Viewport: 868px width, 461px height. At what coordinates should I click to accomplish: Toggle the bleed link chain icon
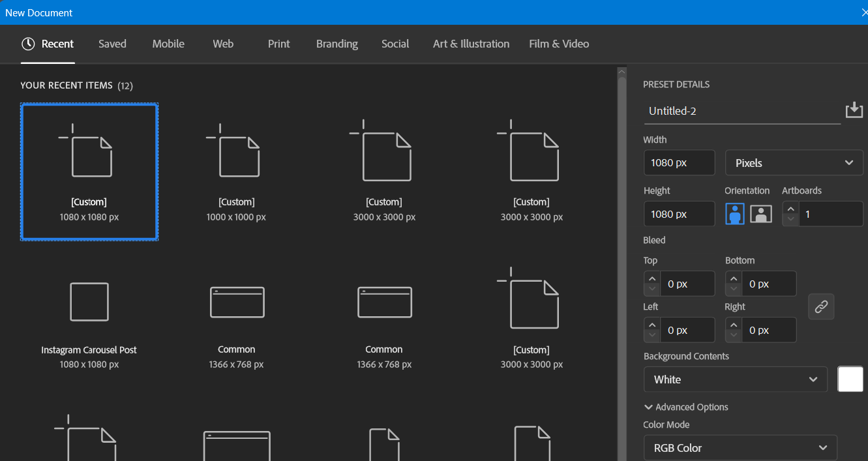point(821,306)
